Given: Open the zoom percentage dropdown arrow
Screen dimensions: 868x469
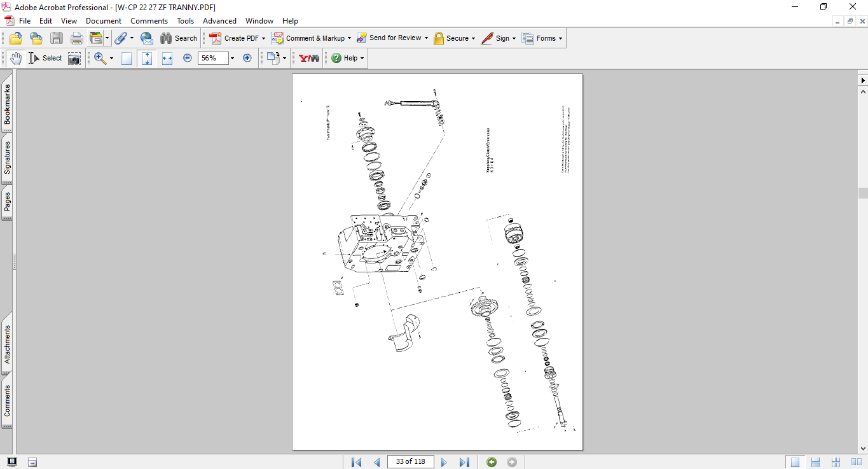Looking at the screenshot, I should click(x=232, y=58).
